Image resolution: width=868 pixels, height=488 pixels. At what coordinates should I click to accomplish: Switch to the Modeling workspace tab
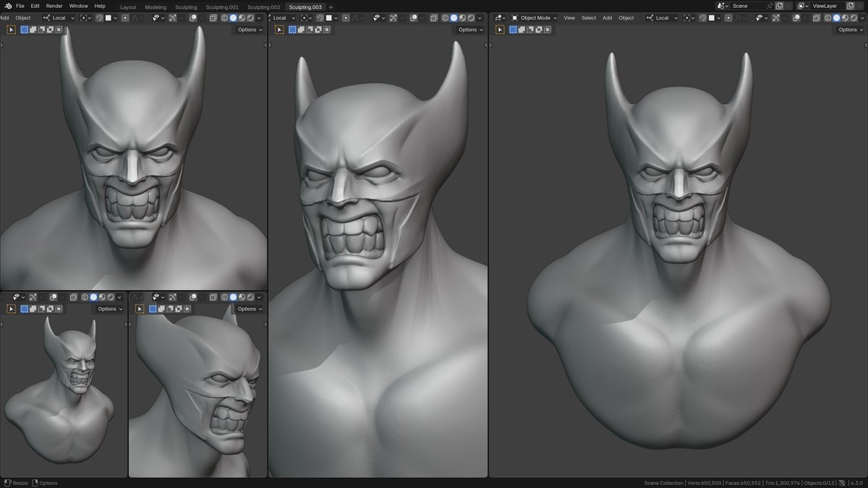tap(156, 7)
